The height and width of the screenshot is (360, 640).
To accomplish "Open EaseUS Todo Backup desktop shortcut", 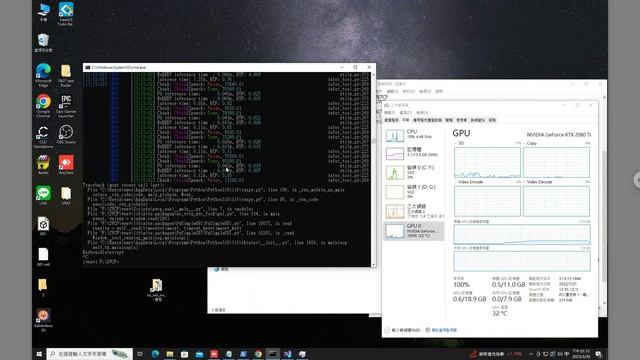I will [66, 13].
